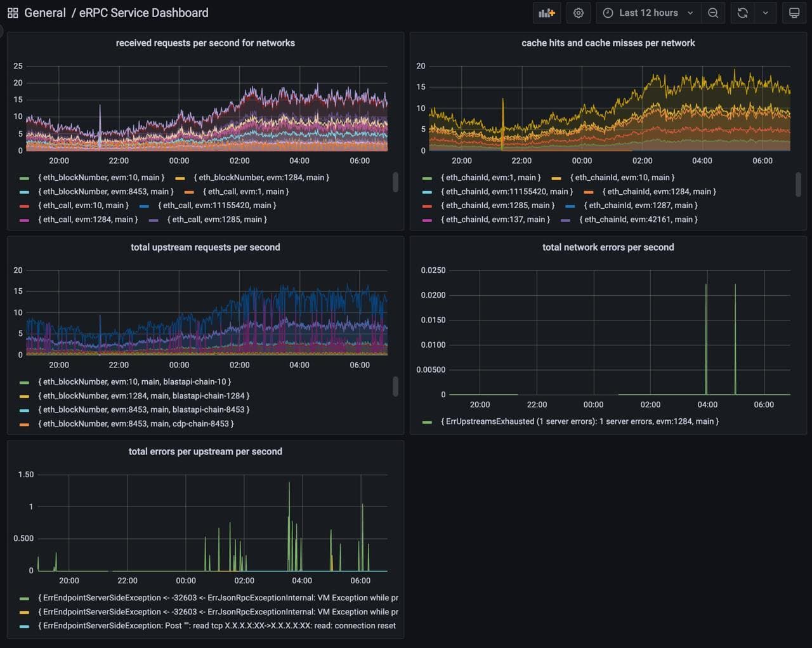Open the Last 12 hours time picker
This screenshot has height=648, width=812.
(648, 13)
